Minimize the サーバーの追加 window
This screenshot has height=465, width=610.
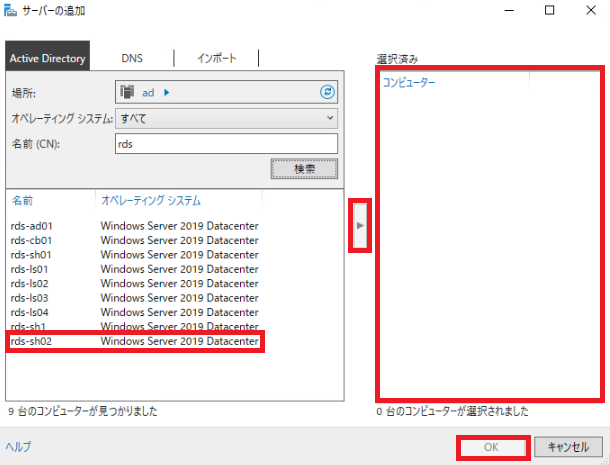509,11
